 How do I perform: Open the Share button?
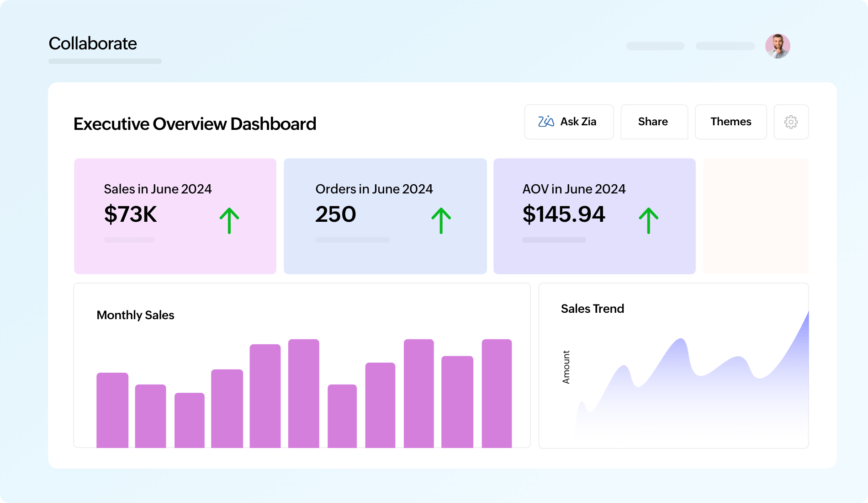coord(654,122)
